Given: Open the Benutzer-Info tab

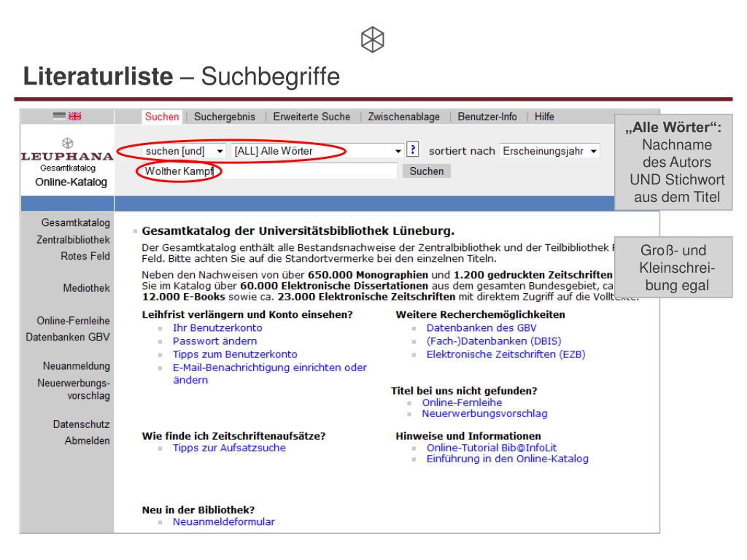Looking at the screenshot, I should [x=487, y=117].
